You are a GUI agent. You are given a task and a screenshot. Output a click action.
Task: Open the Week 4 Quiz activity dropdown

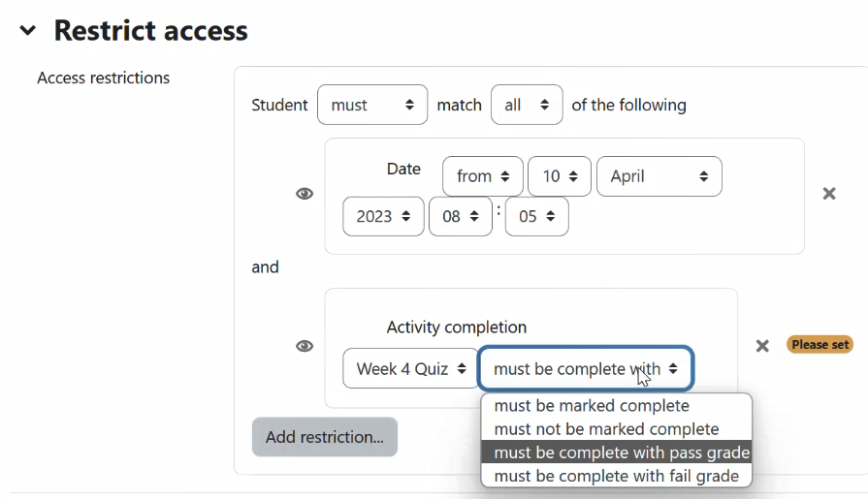[x=410, y=368]
